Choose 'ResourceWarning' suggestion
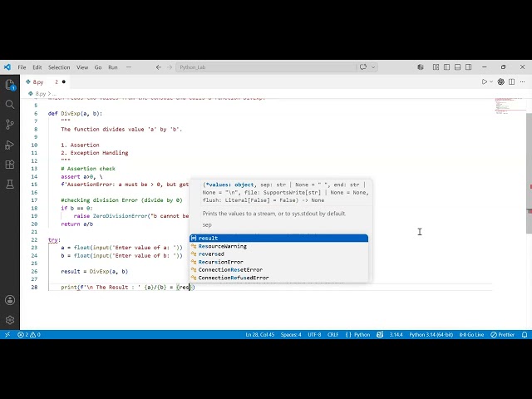The height and width of the screenshot is (399, 532). pos(279,246)
